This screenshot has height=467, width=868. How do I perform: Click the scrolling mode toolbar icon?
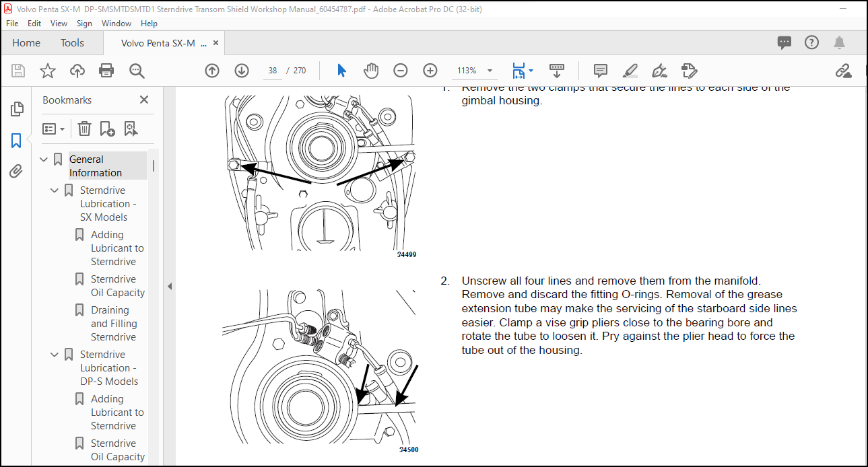click(557, 71)
